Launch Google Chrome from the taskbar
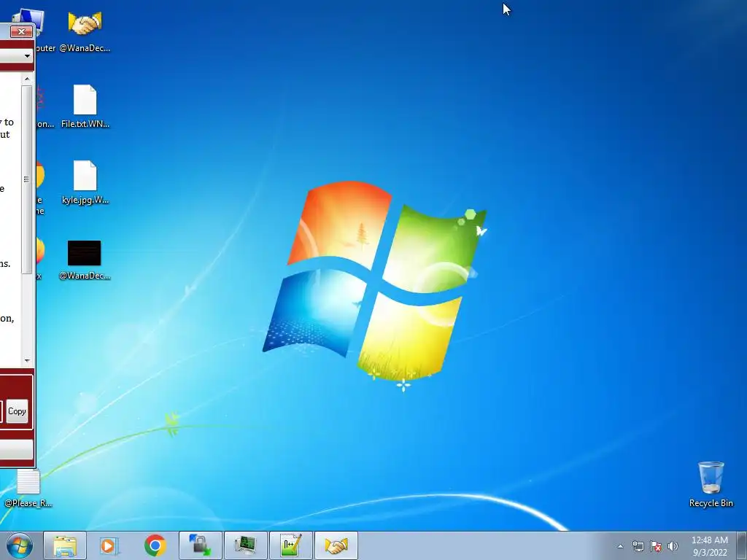 click(155, 545)
